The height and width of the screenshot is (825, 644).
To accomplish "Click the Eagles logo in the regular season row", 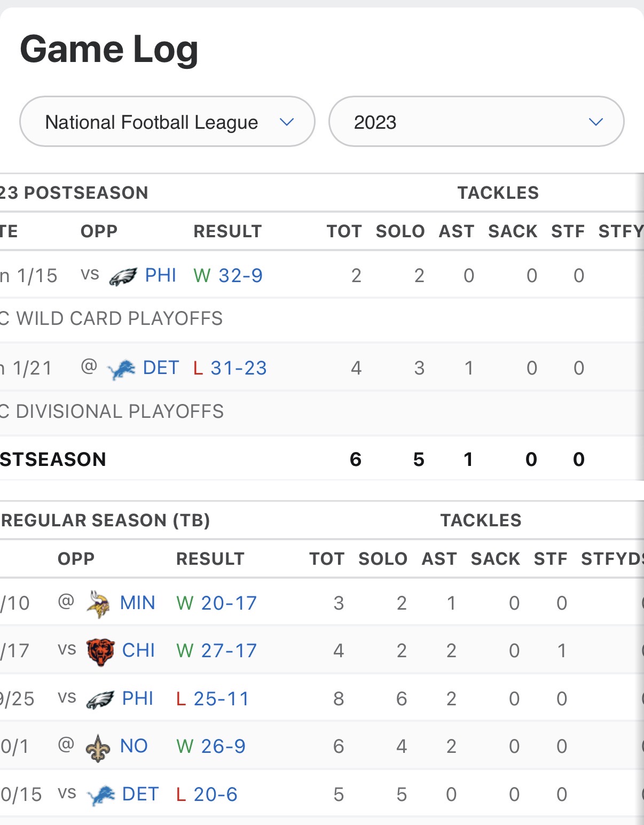I will [x=100, y=699].
